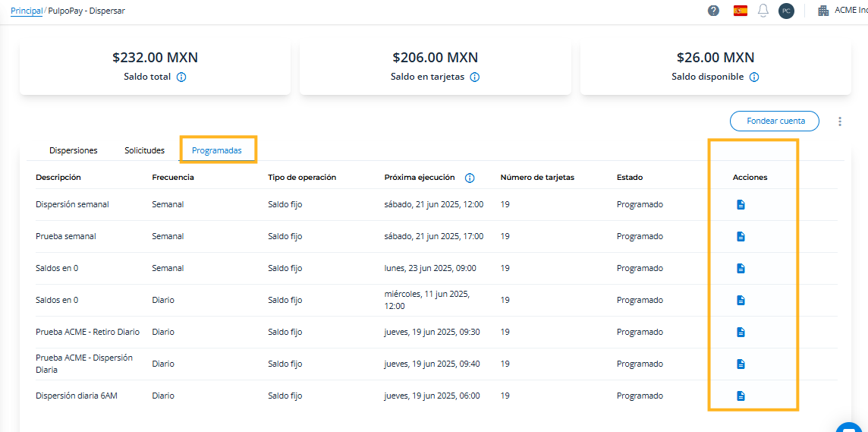Screen dimensions: 868x432
Task: Switch to the Dispersiones tab
Action: coord(74,150)
